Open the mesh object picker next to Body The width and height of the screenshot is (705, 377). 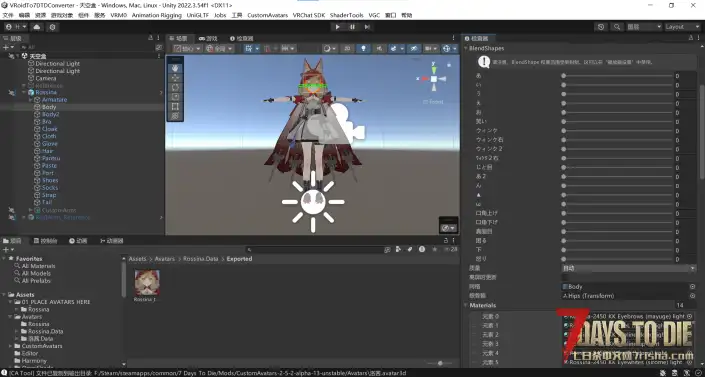(692, 287)
